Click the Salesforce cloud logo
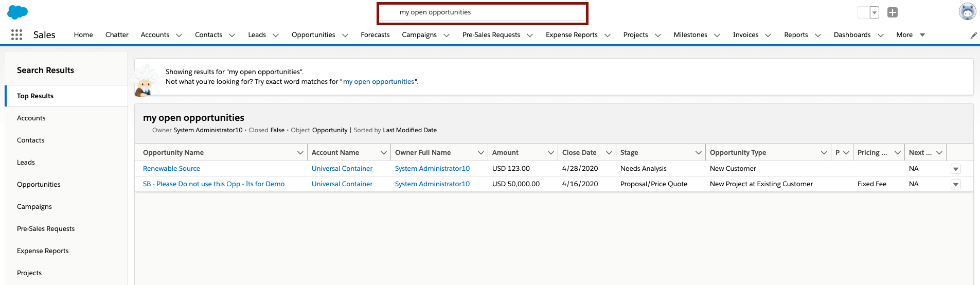 [x=17, y=12]
